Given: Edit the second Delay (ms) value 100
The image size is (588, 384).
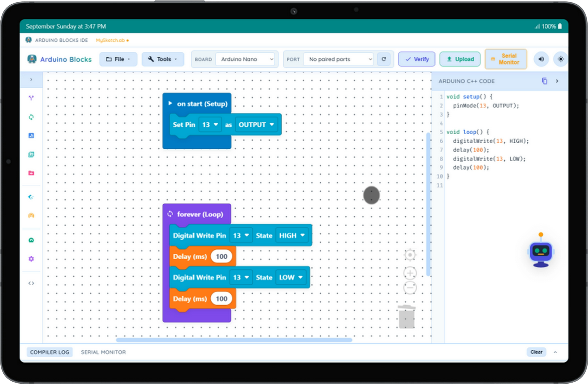Looking at the screenshot, I should 221,299.
